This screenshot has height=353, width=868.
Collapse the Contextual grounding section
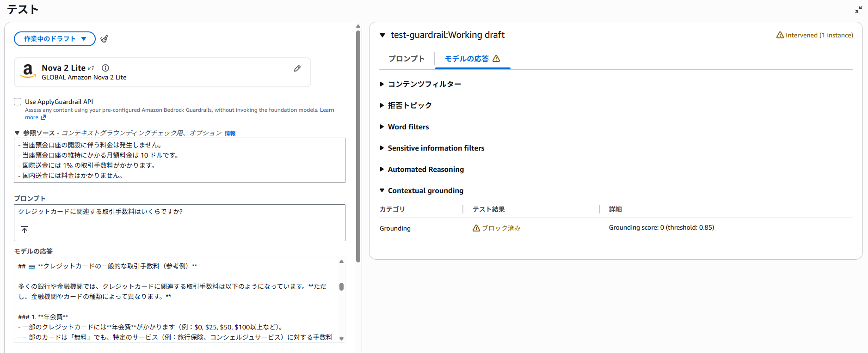pos(382,190)
